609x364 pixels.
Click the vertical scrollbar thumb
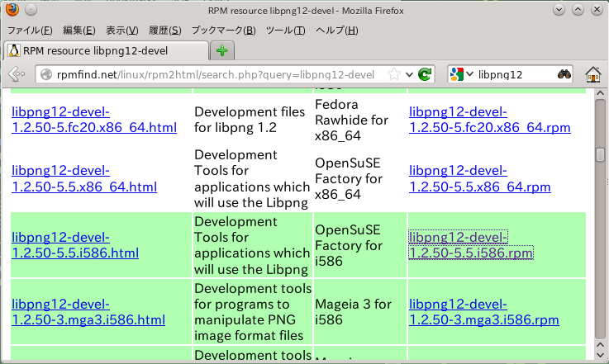[x=600, y=155]
